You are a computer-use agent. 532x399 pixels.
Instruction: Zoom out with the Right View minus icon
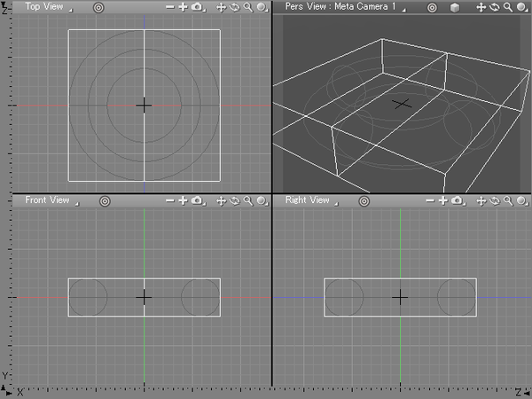[430, 201]
